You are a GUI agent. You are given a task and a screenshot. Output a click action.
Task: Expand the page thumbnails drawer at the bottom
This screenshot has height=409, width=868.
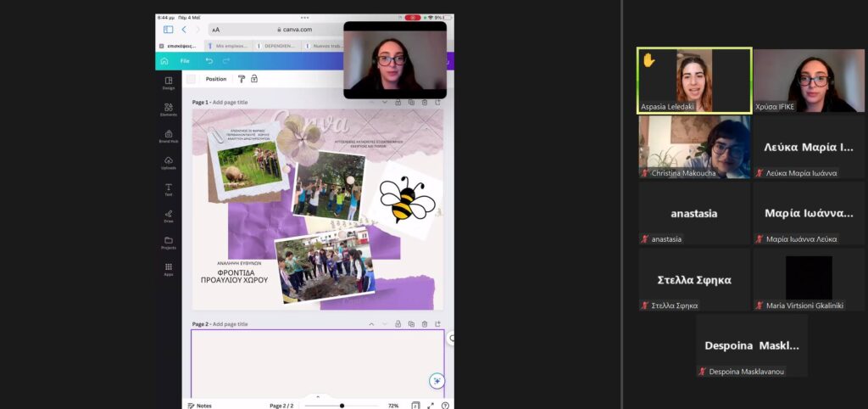[x=318, y=396]
